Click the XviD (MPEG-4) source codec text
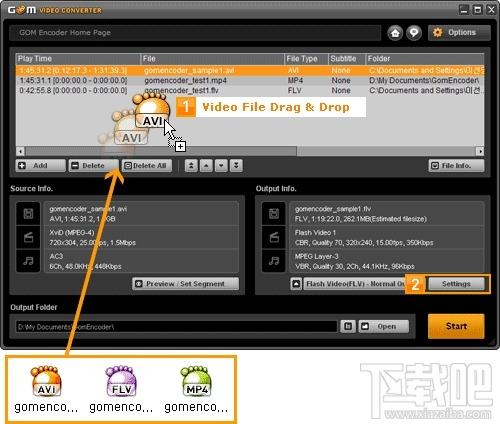The image size is (500, 424). click(72, 232)
